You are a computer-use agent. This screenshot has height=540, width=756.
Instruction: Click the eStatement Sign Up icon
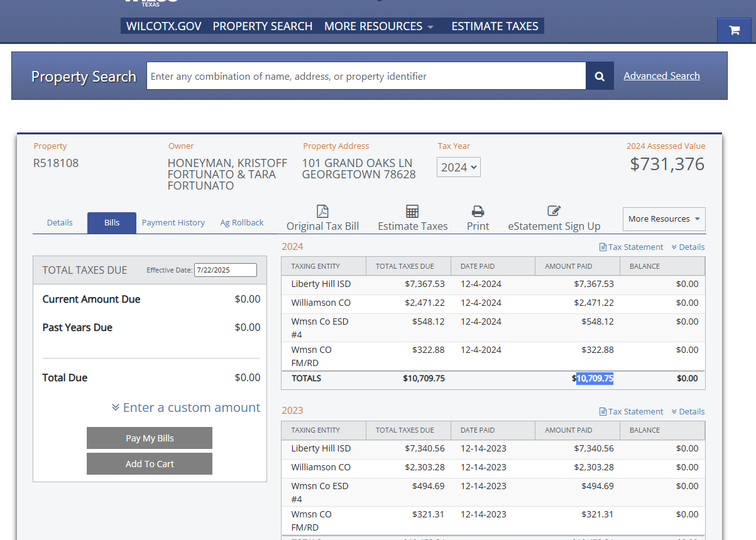pyautogui.click(x=554, y=212)
